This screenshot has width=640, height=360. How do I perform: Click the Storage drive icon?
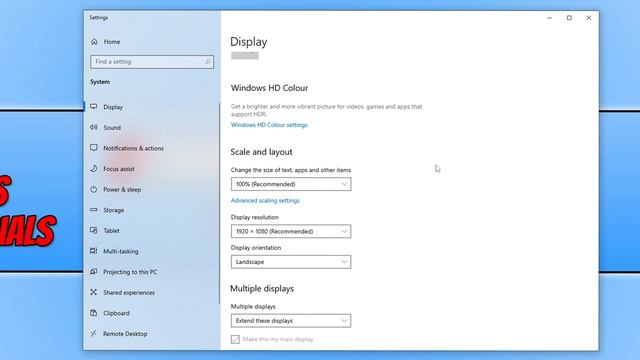coord(94,210)
